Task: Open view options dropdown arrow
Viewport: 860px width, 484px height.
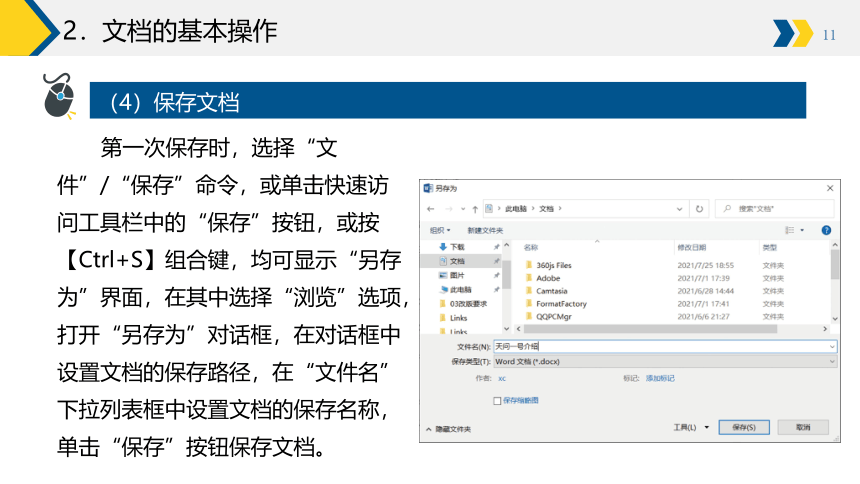Action: point(802,230)
